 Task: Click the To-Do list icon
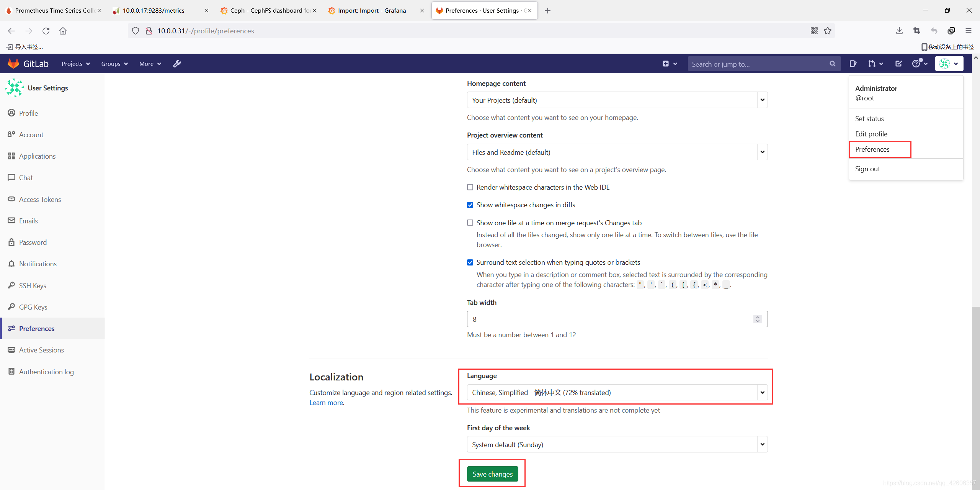point(898,64)
